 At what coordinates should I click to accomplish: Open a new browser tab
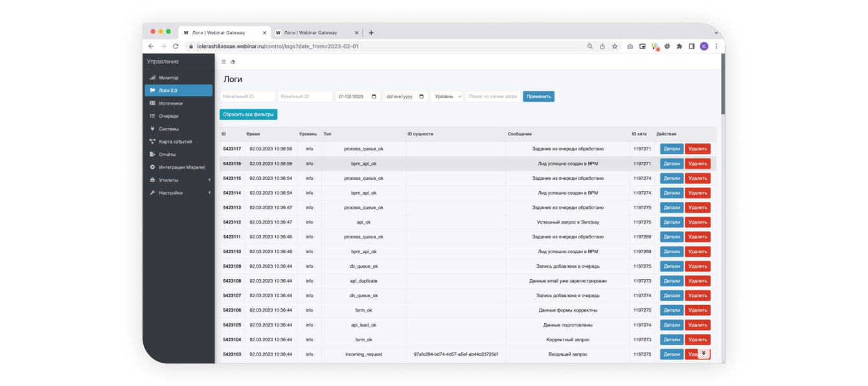(371, 32)
